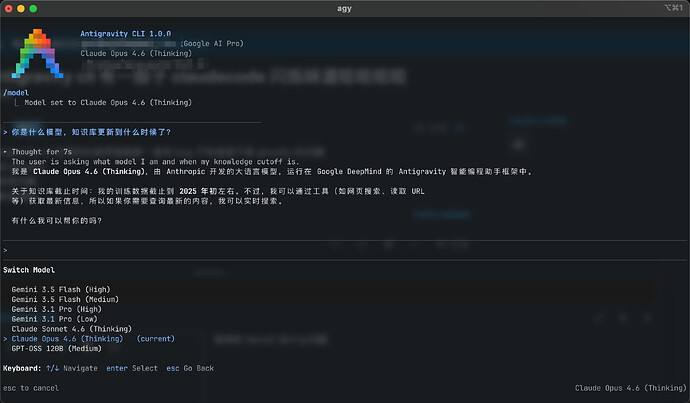The image size is (690, 403).
Task: Click the arrow keys Navigate hint
Action: (x=71, y=368)
